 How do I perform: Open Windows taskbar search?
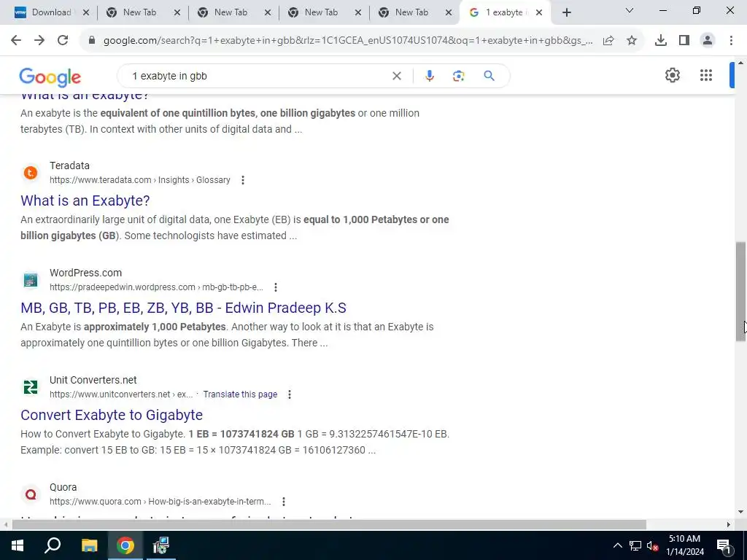point(53,545)
